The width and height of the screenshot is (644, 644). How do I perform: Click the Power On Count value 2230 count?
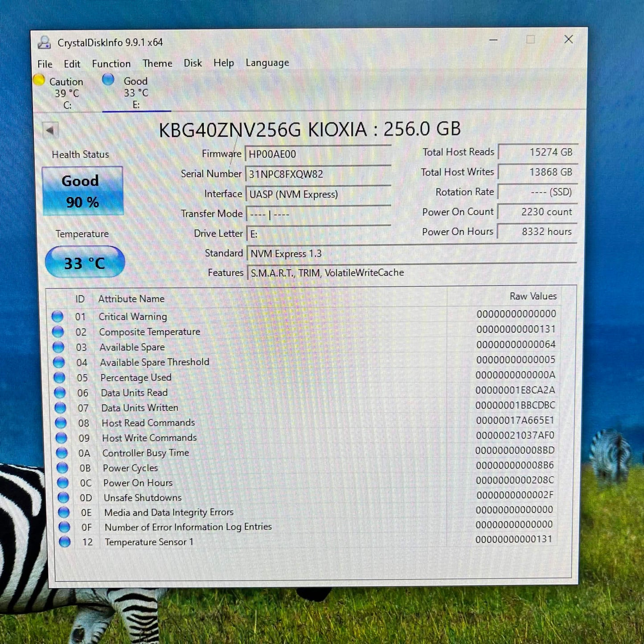(537, 212)
